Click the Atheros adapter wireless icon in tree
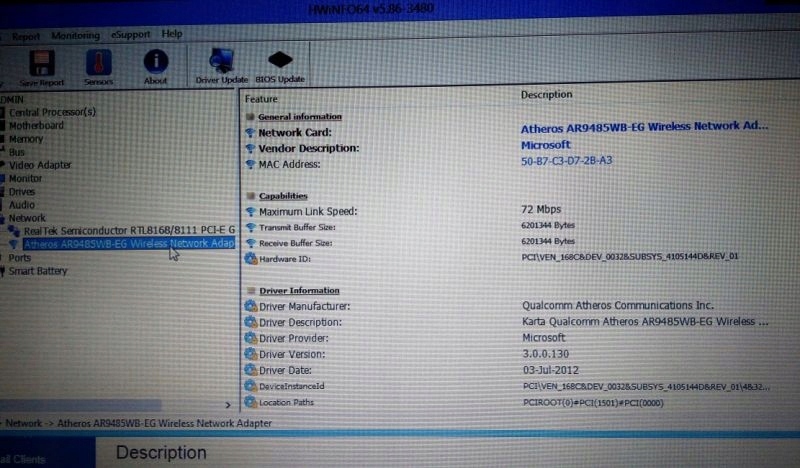Image resolution: width=800 pixels, height=468 pixels. (x=14, y=244)
